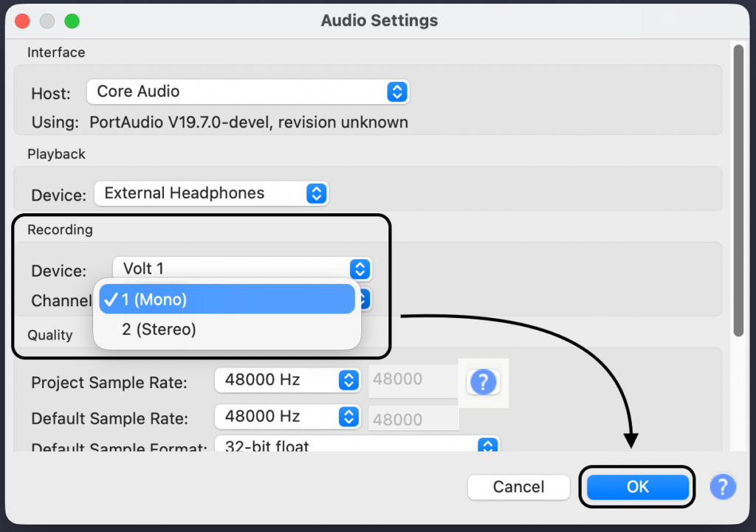Click the Default Sample Rate text field
756x532 pixels.
click(413, 419)
